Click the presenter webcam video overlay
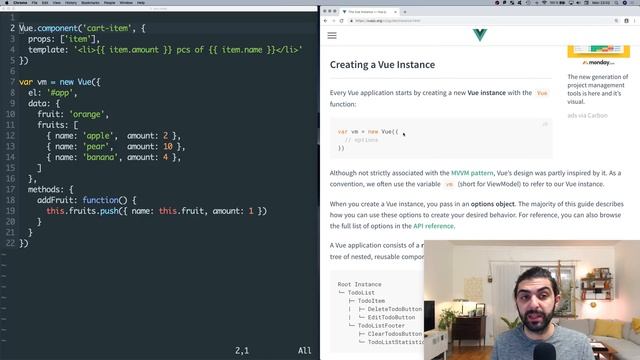Image resolution: width=640 pixels, height=360 pixels. click(x=532, y=300)
